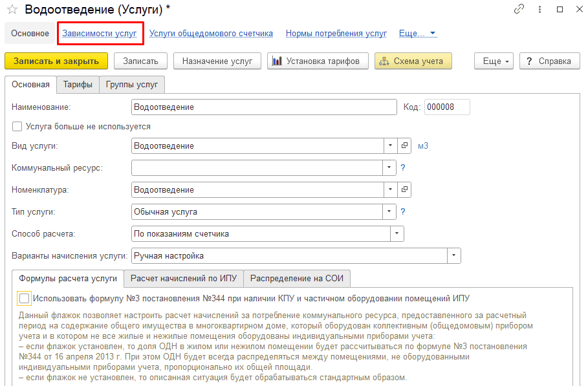The width and height of the screenshot is (588, 386).
Task: Enable Услуга больше не используется checkbox
Action: 17,126
